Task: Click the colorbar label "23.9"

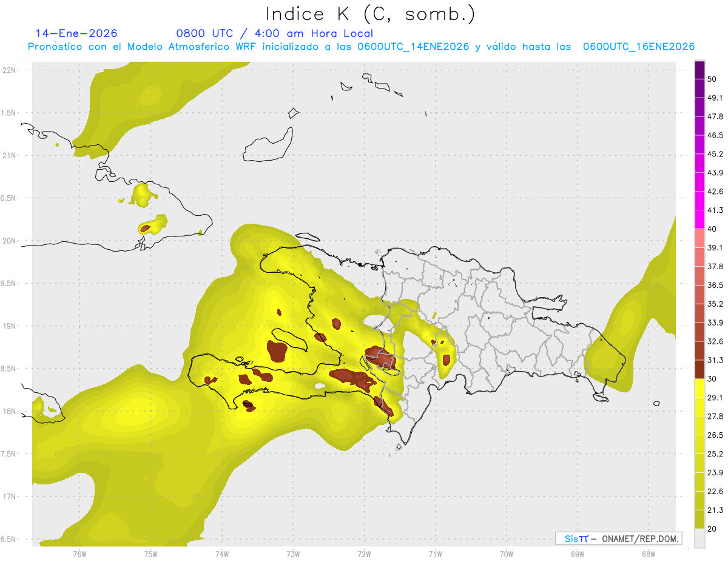Action: click(715, 472)
